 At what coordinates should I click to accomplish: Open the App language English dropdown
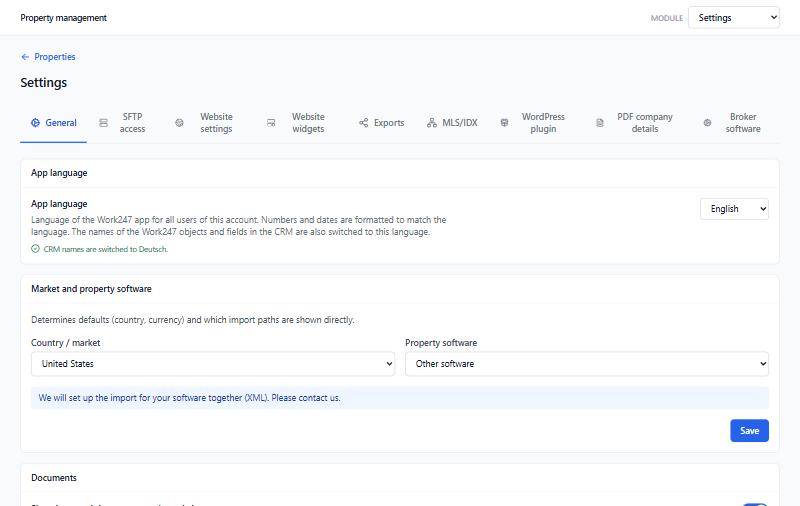point(734,209)
